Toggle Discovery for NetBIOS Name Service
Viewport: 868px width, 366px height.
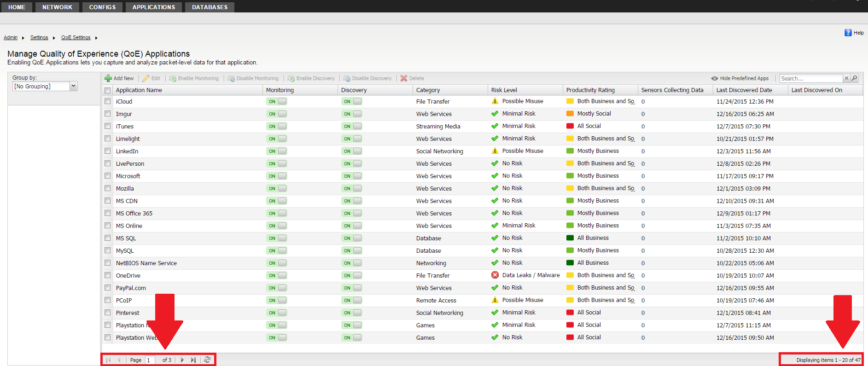tap(351, 263)
